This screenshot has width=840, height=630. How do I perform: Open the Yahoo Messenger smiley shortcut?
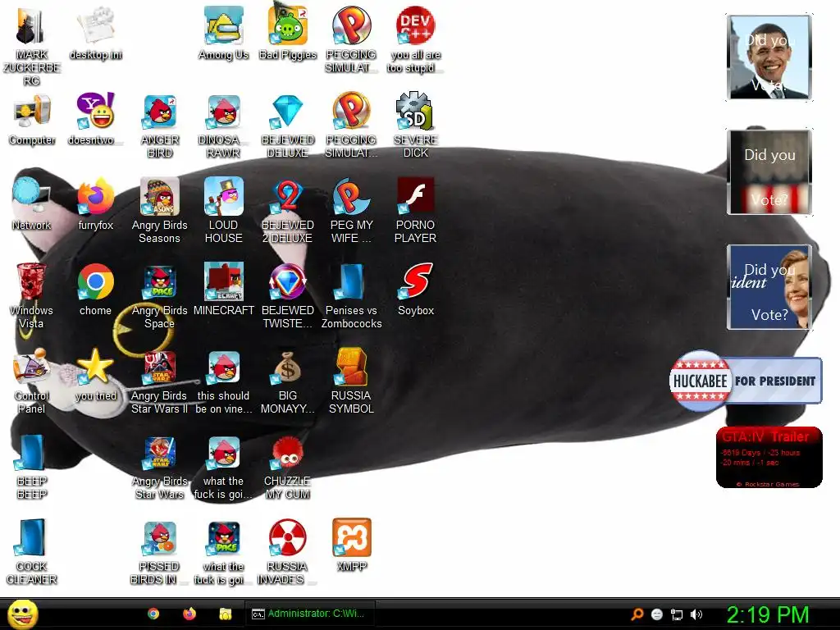pyautogui.click(x=96, y=111)
